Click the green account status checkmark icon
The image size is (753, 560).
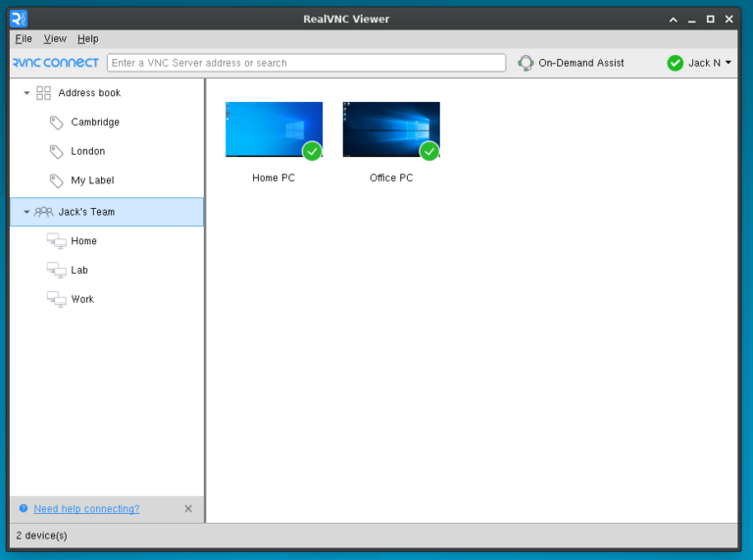coord(675,63)
